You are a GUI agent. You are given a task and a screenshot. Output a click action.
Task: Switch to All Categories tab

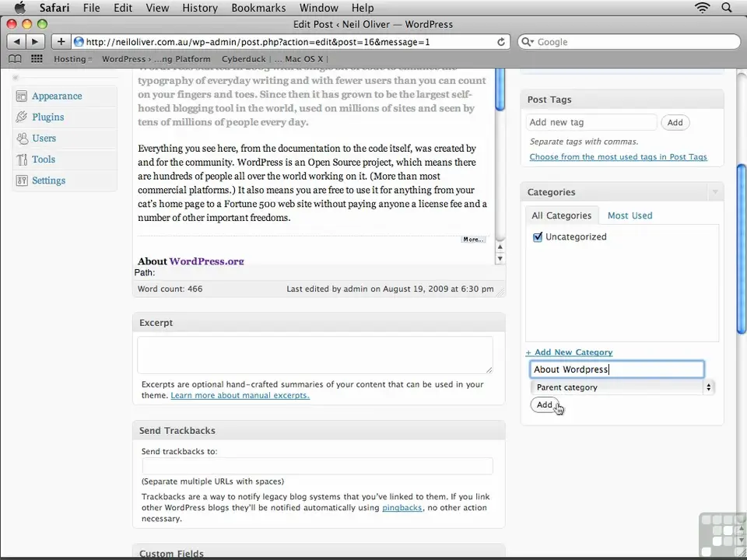tap(561, 215)
